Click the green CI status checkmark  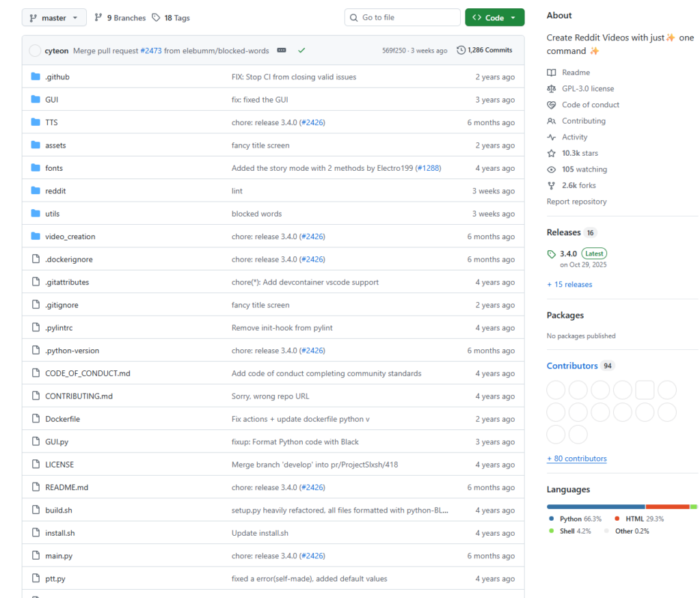301,51
